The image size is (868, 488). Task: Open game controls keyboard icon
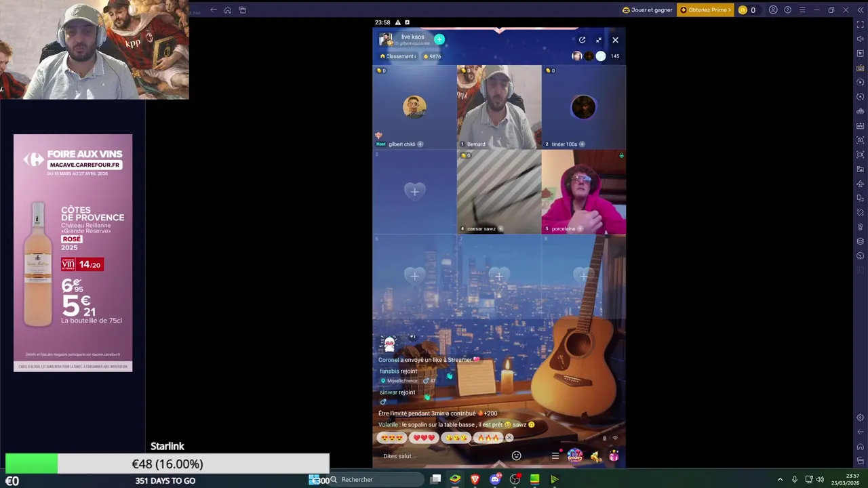coord(861,68)
